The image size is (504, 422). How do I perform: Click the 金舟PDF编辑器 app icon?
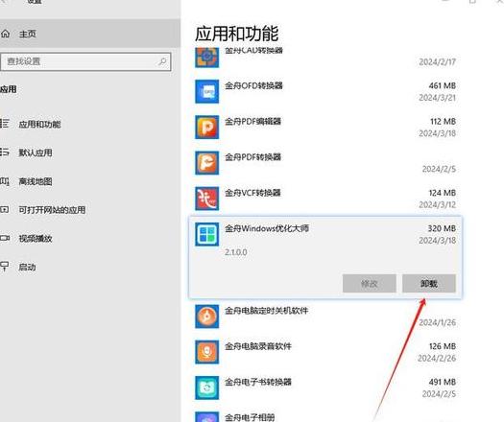207,128
